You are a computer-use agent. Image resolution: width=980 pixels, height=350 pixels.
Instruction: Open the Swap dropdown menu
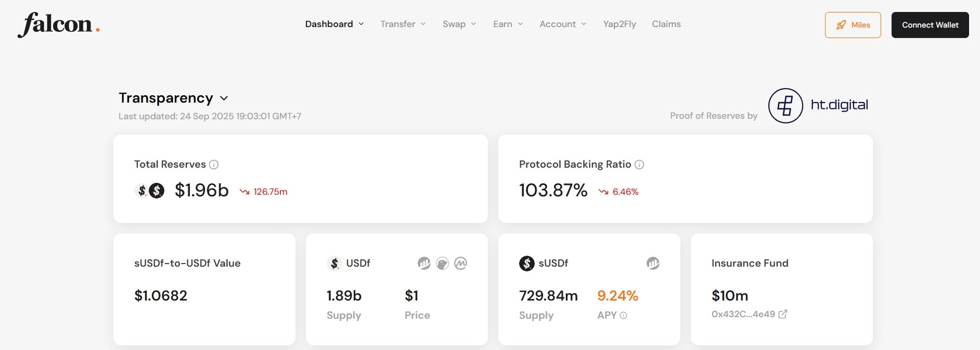[x=459, y=24]
